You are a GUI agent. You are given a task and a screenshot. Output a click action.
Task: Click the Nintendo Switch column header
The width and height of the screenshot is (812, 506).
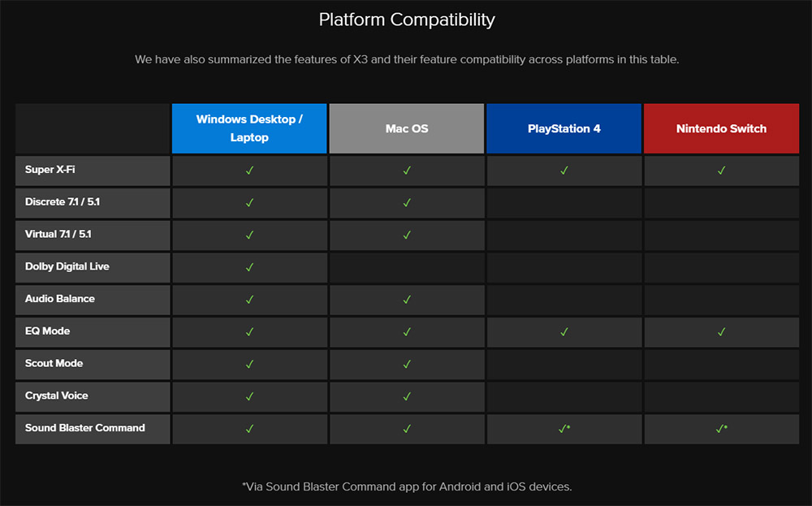(x=721, y=128)
